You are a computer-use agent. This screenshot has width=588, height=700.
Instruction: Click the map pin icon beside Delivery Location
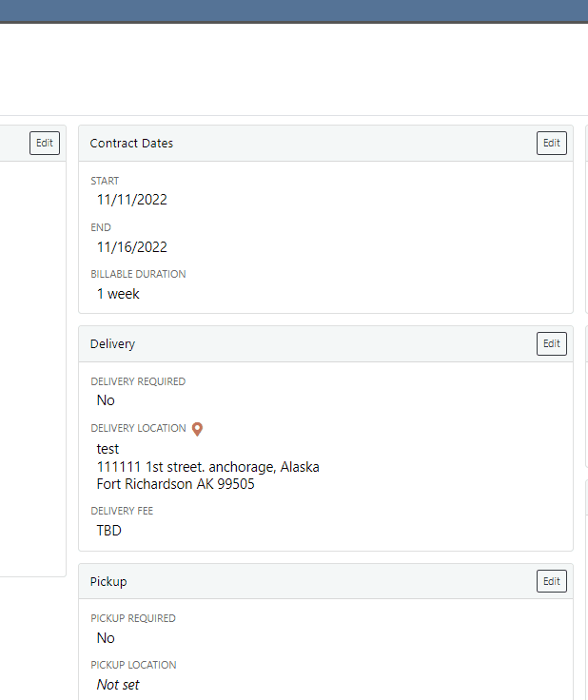tap(198, 429)
